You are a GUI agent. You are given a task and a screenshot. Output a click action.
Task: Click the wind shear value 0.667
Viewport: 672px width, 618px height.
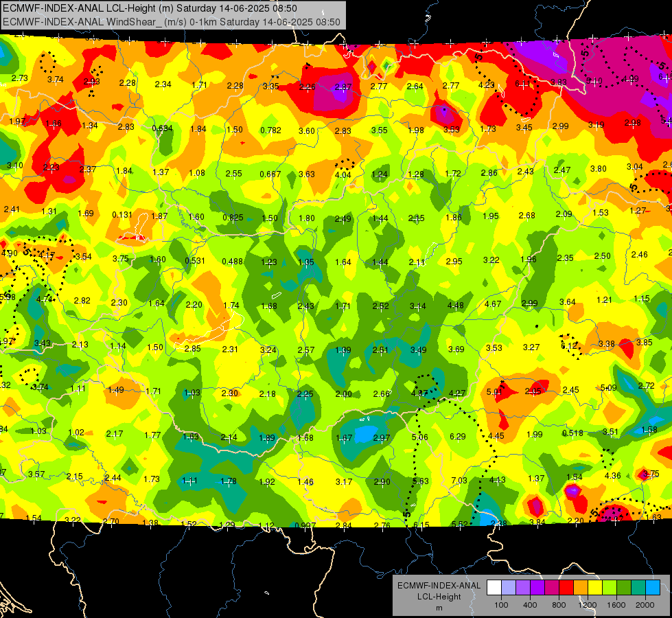pos(270,174)
